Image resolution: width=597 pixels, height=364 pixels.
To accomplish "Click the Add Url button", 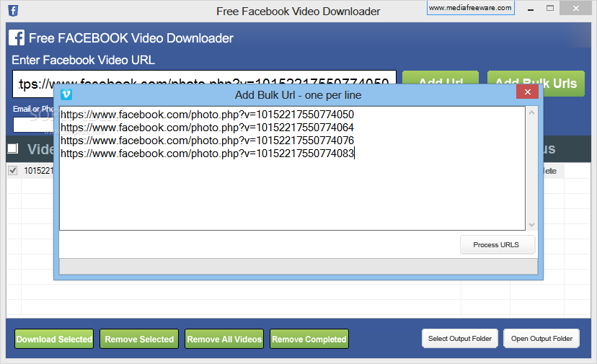I will [x=441, y=77].
